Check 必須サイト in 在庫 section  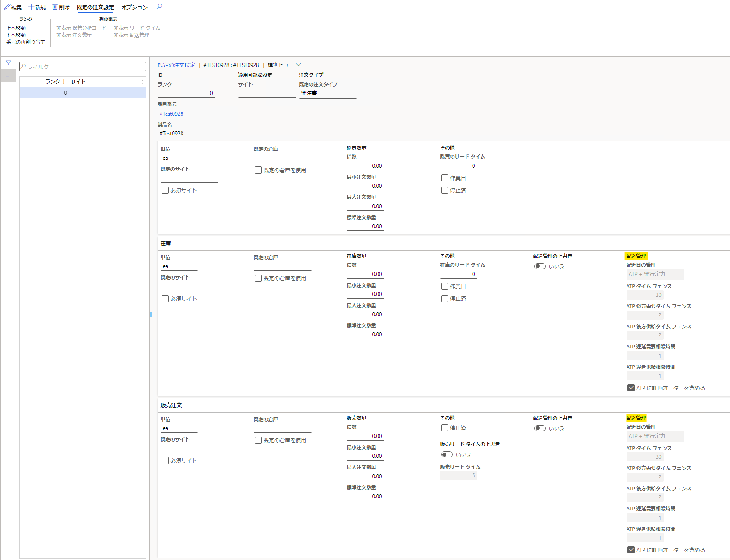coord(165,299)
